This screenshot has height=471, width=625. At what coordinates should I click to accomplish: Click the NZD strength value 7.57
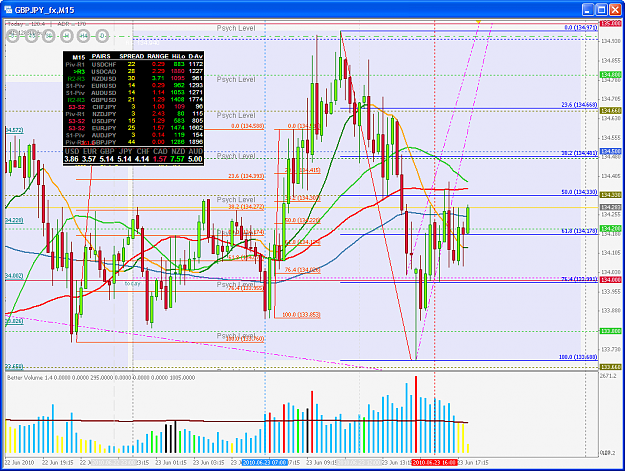(x=177, y=159)
